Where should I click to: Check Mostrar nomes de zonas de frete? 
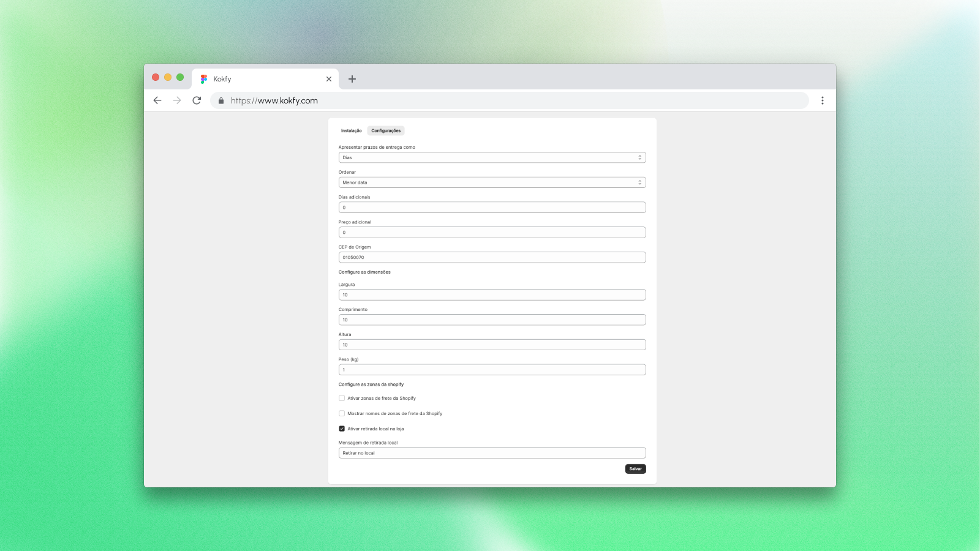tap(342, 413)
